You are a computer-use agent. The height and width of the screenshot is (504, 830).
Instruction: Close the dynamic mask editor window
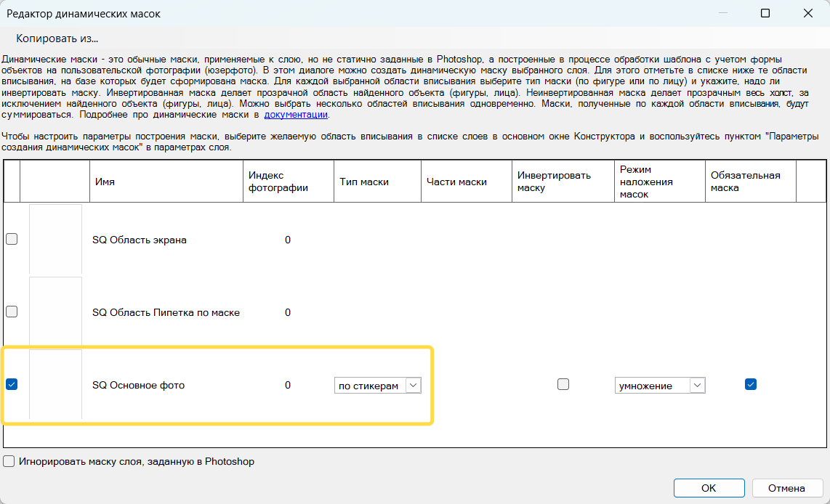[807, 13]
